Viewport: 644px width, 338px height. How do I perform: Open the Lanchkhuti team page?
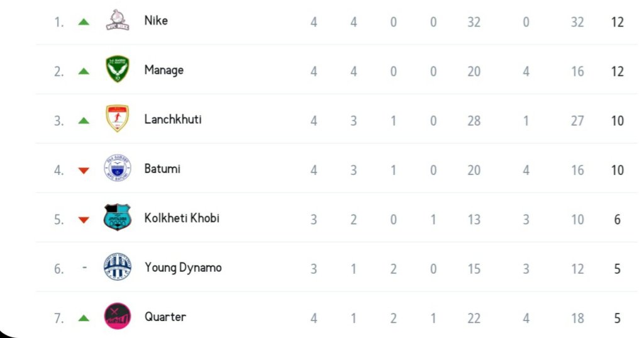click(x=173, y=119)
